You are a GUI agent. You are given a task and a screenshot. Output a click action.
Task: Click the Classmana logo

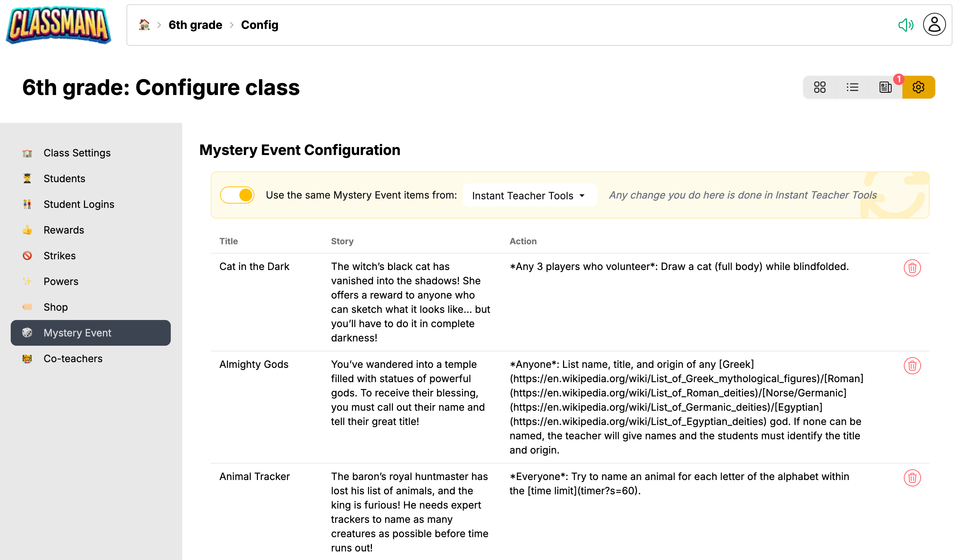click(59, 25)
